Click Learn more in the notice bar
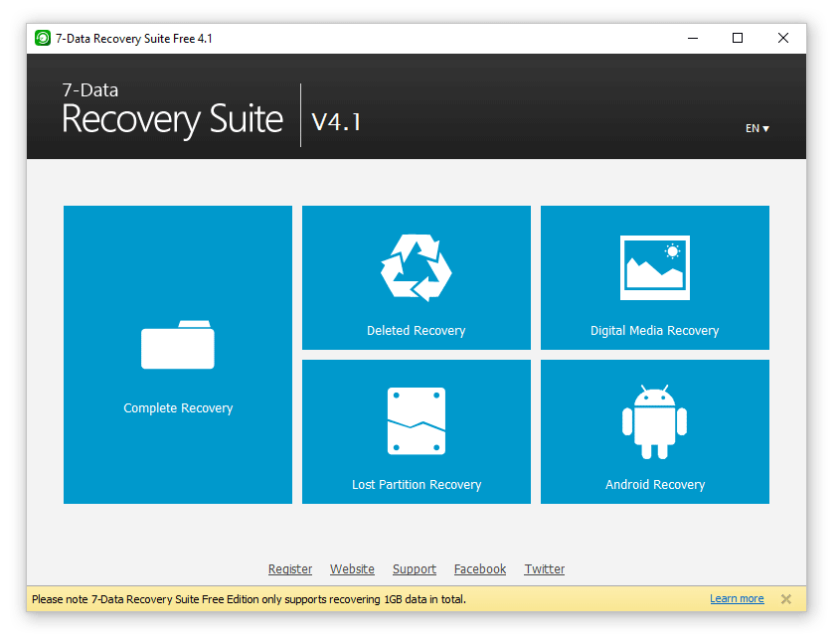Viewport: 840px width, 638px height. [737, 598]
